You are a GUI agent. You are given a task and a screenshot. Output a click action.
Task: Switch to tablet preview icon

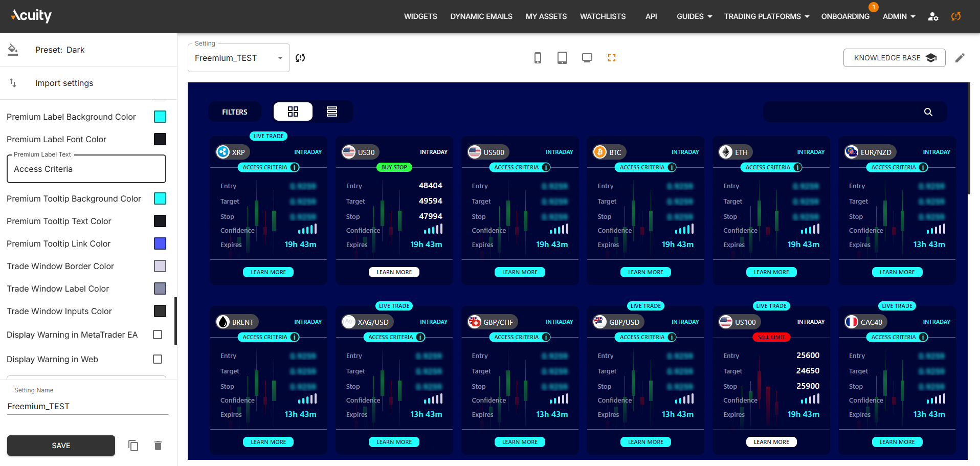(562, 58)
